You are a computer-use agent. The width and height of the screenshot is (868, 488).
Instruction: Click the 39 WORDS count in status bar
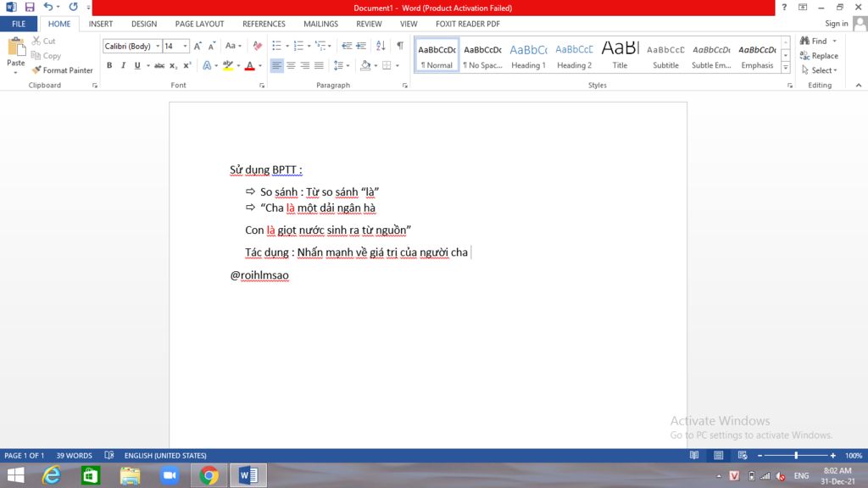pos(75,455)
